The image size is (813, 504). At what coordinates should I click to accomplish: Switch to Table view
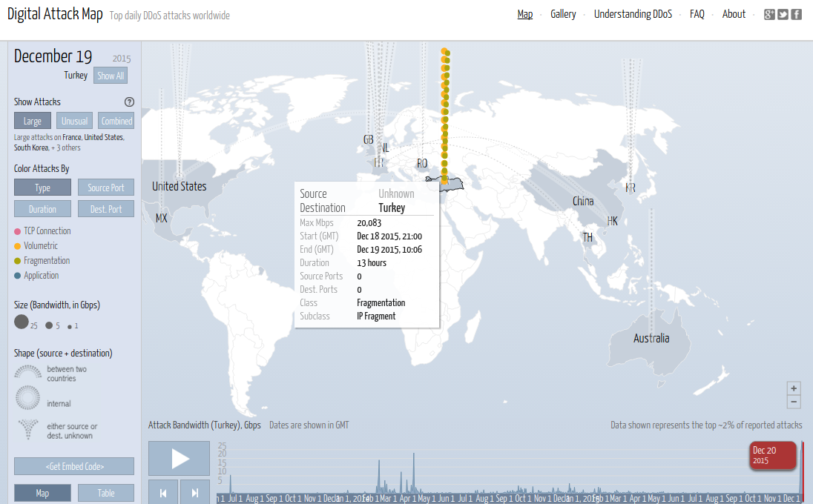106,493
